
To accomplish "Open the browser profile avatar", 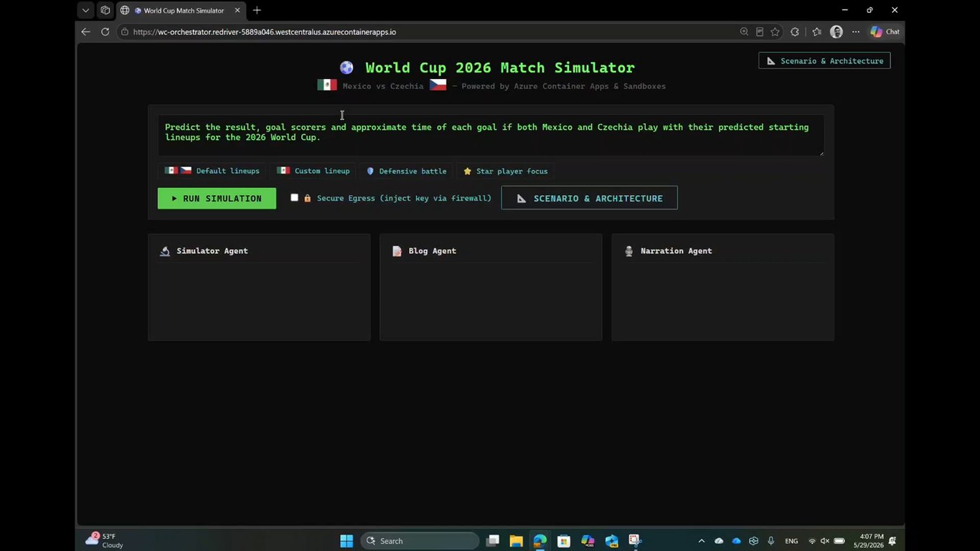I will point(837,32).
